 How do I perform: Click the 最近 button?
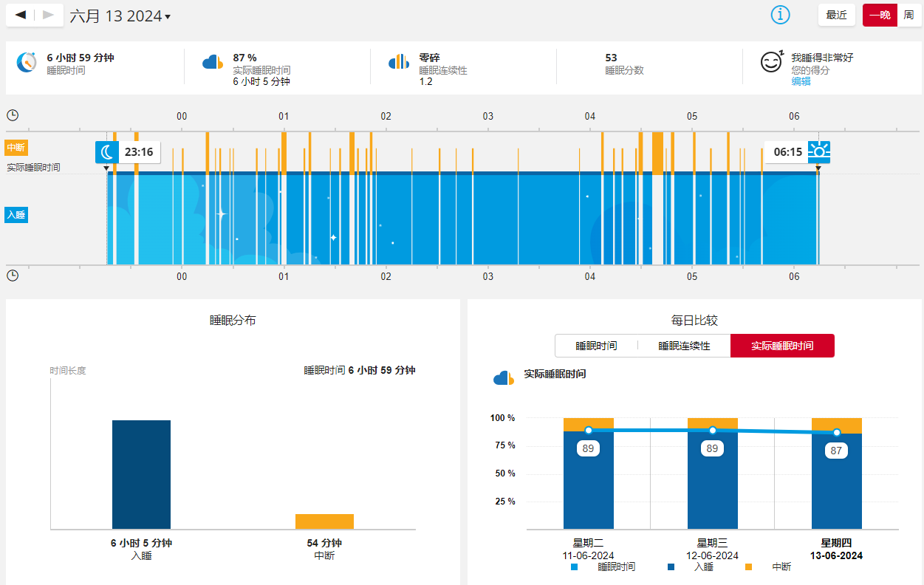[x=836, y=15]
